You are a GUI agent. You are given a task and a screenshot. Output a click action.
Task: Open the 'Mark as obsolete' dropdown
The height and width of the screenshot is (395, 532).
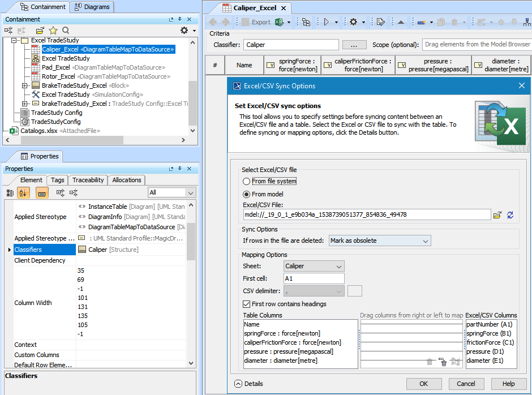click(380, 241)
